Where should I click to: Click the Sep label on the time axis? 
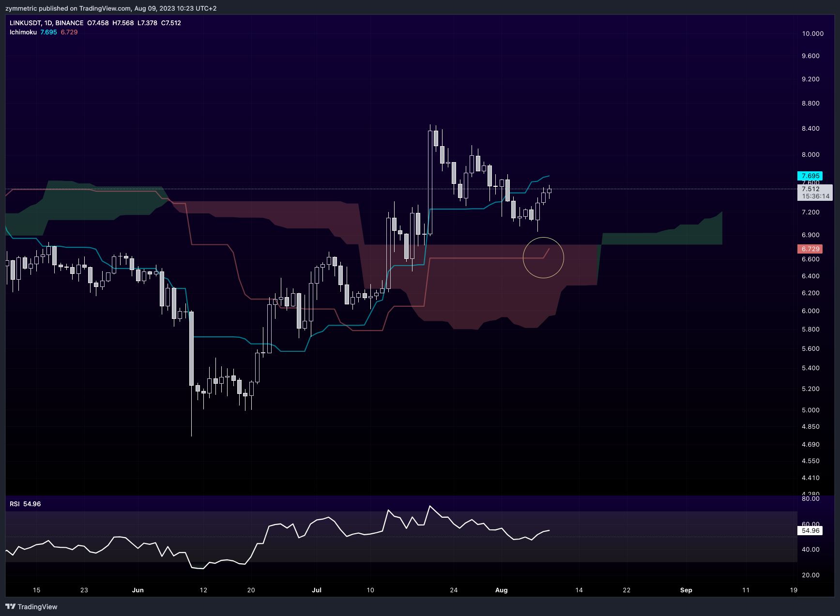[x=686, y=590]
